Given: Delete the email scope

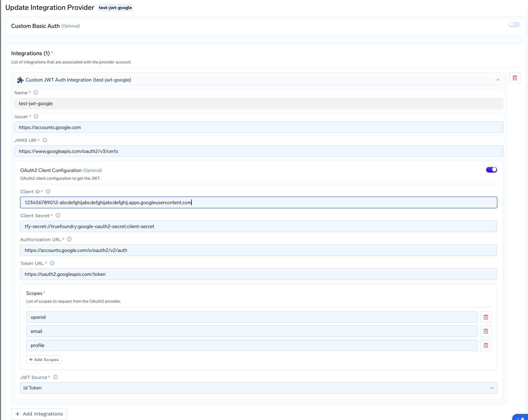Looking at the screenshot, I should point(486,331).
